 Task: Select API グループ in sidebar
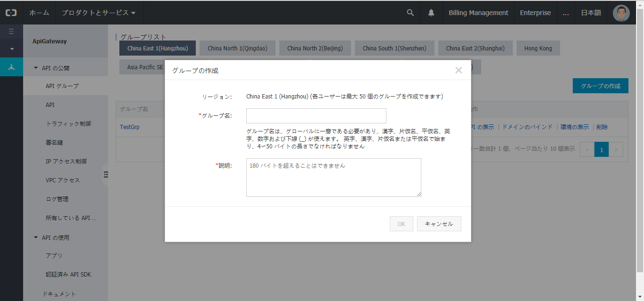(x=66, y=86)
